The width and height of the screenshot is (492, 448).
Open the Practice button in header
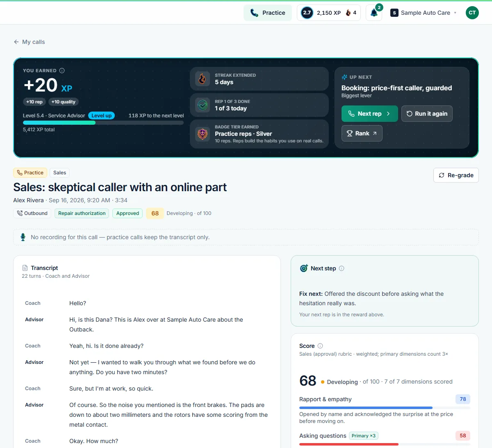pyautogui.click(x=268, y=13)
